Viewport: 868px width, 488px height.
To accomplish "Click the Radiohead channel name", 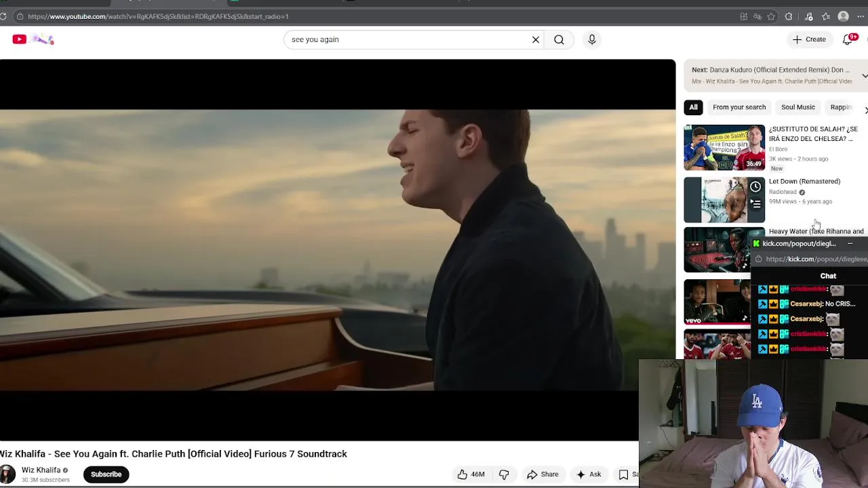I will (x=783, y=192).
